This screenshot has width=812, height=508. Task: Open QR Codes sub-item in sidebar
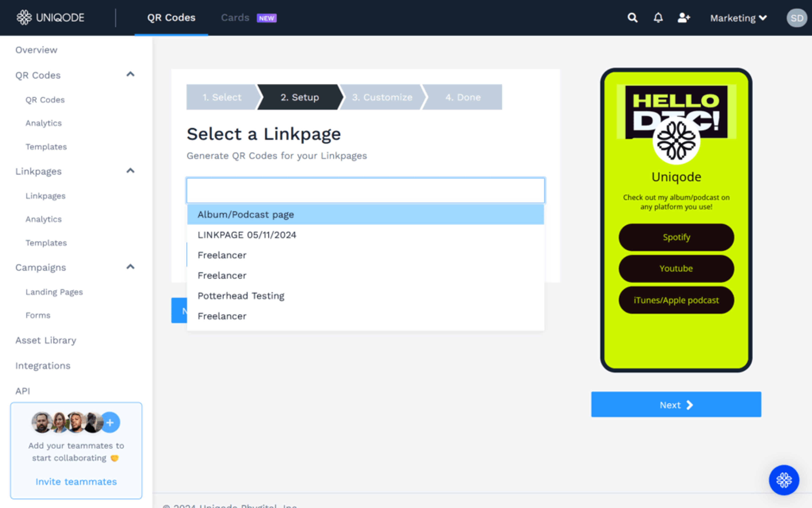45,100
